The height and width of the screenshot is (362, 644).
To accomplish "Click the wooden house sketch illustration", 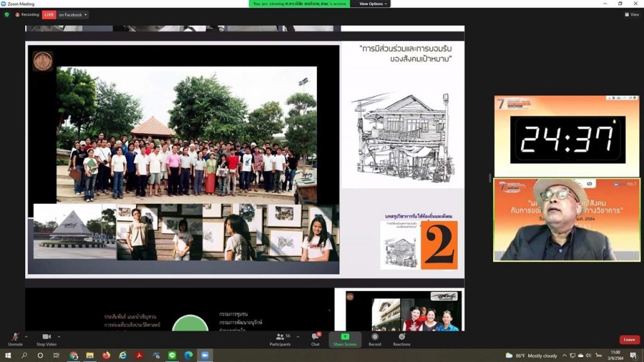I will click(x=403, y=138).
